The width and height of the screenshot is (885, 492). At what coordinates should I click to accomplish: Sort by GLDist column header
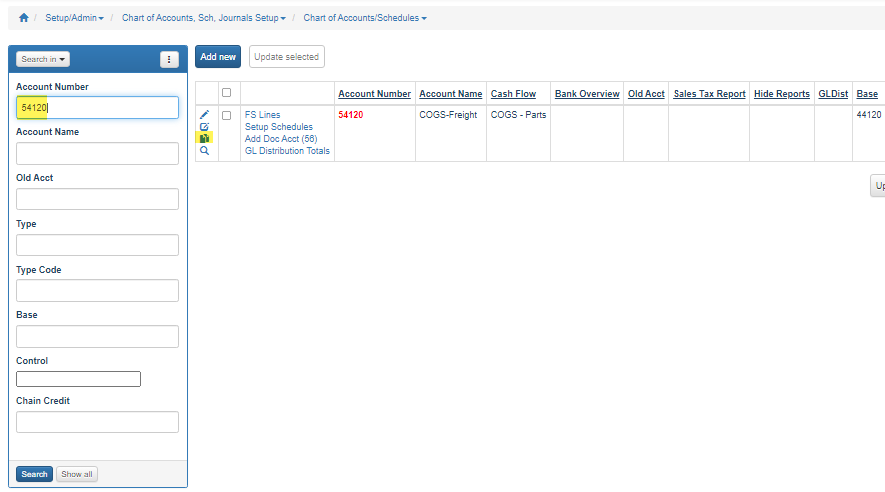tap(833, 94)
